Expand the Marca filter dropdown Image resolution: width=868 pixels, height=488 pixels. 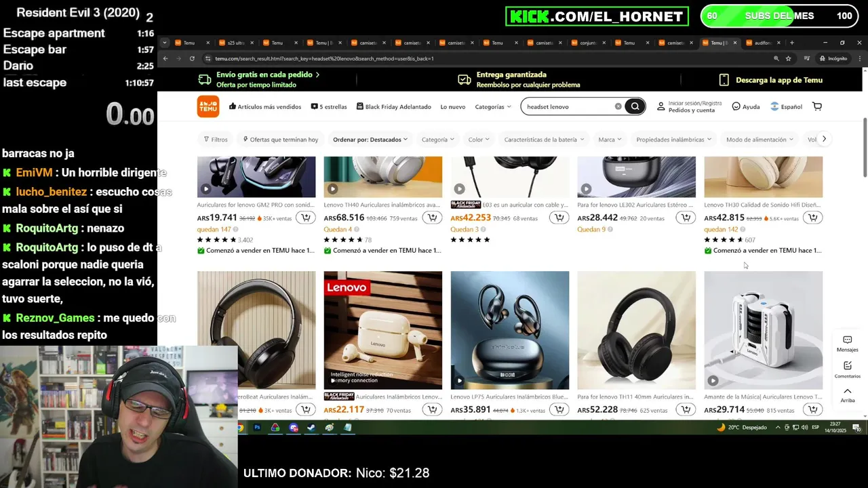click(610, 140)
